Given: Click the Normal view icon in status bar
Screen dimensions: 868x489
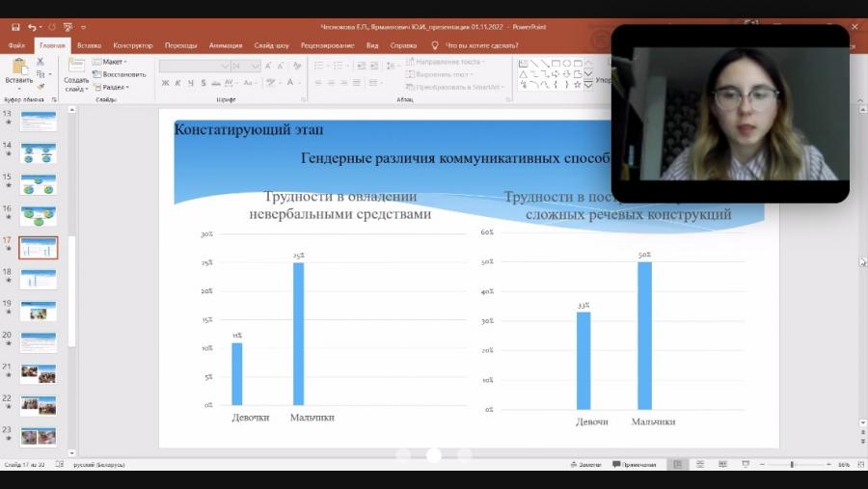Looking at the screenshot, I should (x=677, y=464).
